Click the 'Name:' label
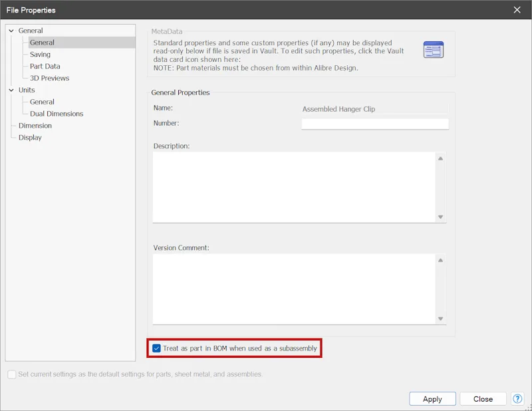The height and width of the screenshot is (411, 532). coord(163,108)
